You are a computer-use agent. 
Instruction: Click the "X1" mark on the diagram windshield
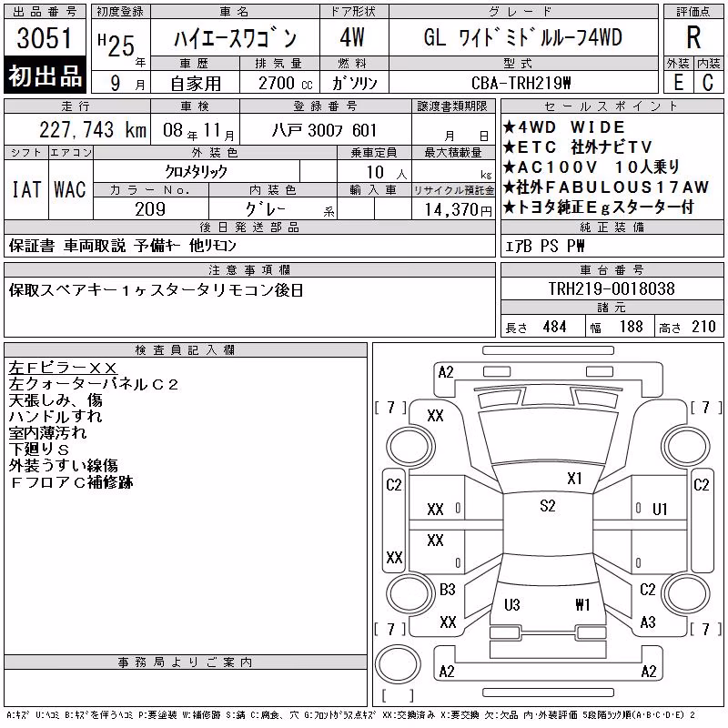574,479
